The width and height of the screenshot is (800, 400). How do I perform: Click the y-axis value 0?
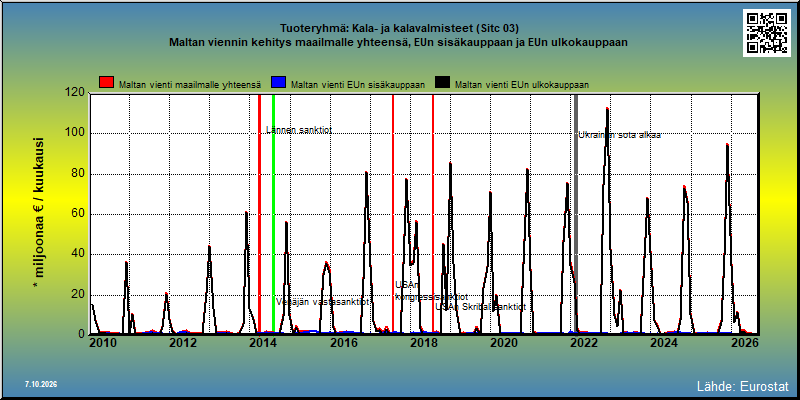[x=81, y=334]
